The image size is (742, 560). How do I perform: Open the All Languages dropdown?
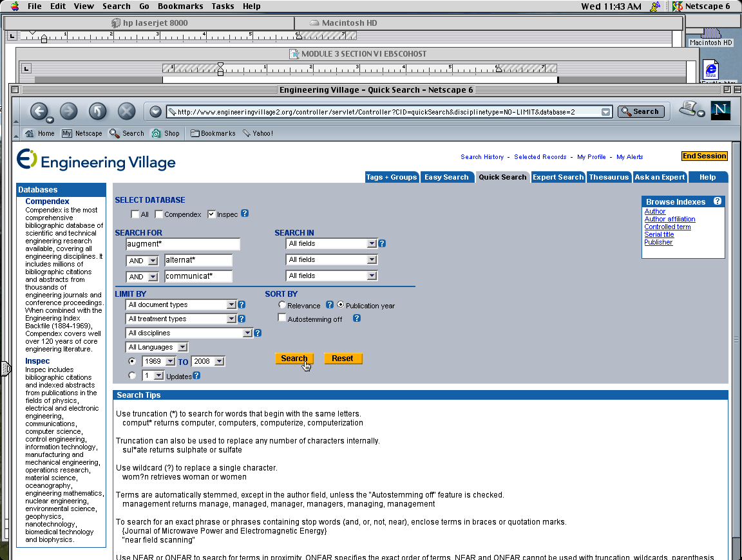pos(157,347)
